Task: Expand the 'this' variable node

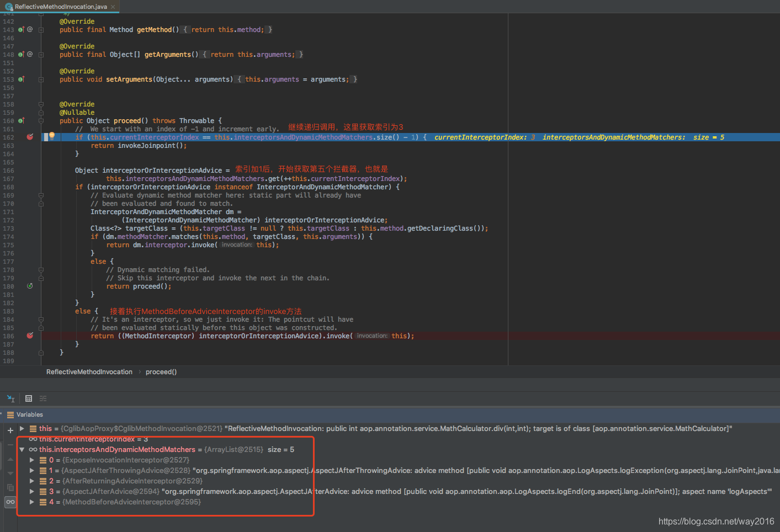Action: 22,429
